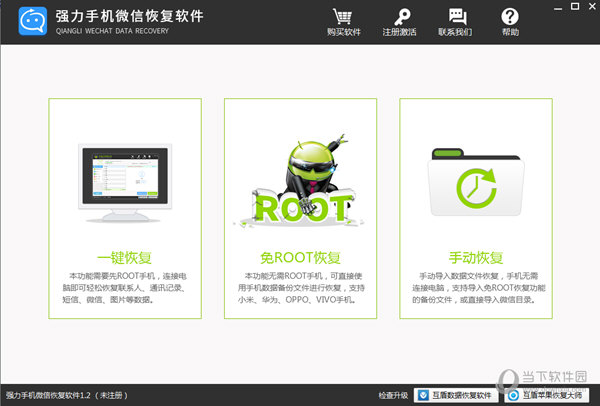The image size is (600, 406).
Task: Choose the 一键恢复 heading
Action: 125,258
